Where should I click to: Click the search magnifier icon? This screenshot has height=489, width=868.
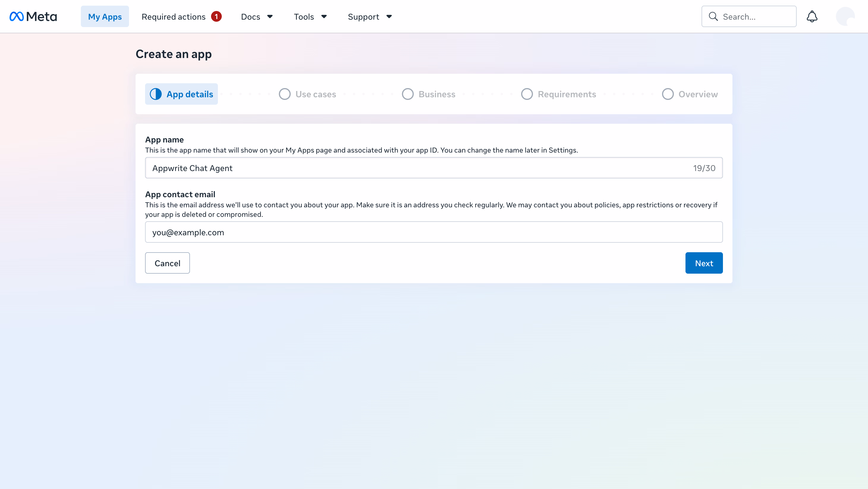pyautogui.click(x=713, y=17)
